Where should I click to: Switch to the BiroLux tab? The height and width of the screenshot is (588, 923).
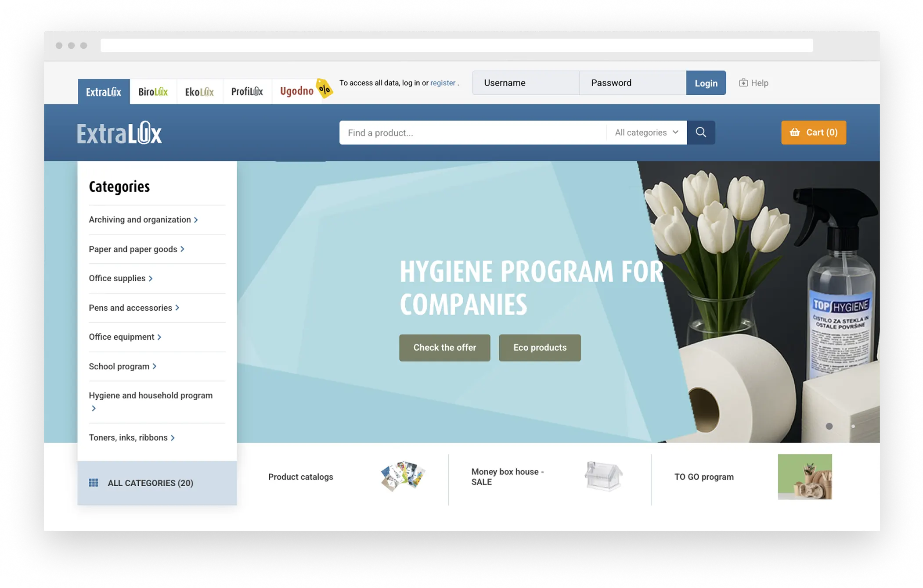[x=153, y=92]
